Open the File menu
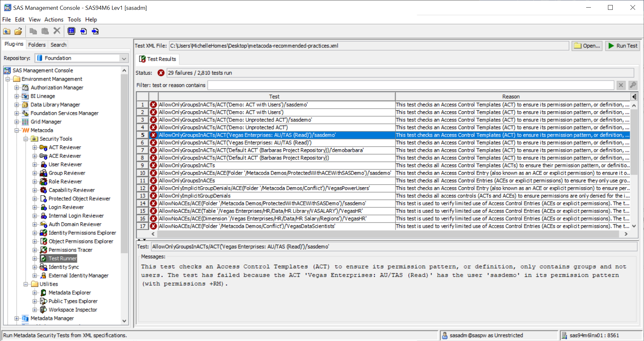Image resolution: width=644 pixels, height=341 pixels. coord(6,20)
